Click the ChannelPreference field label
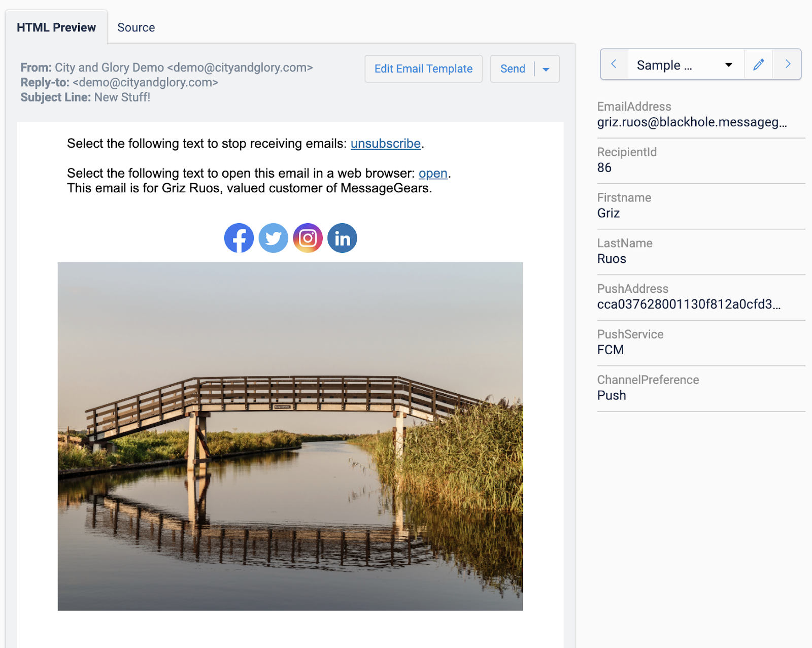812x648 pixels. pyautogui.click(x=648, y=380)
